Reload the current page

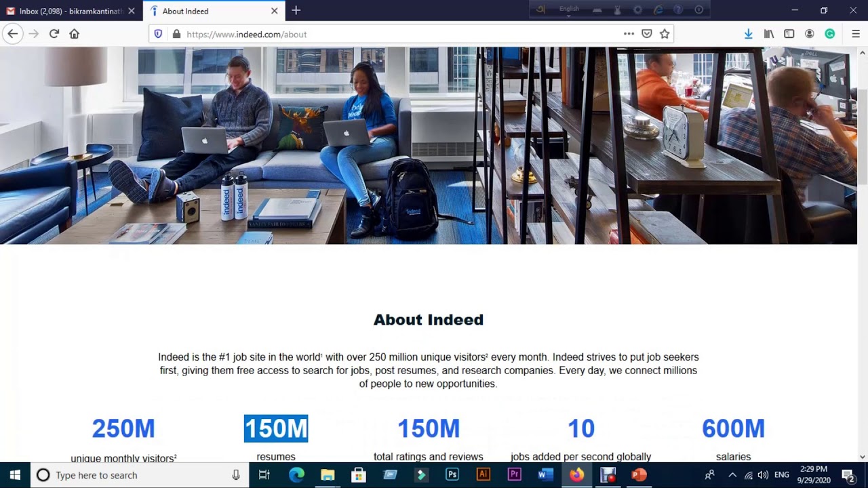(54, 34)
